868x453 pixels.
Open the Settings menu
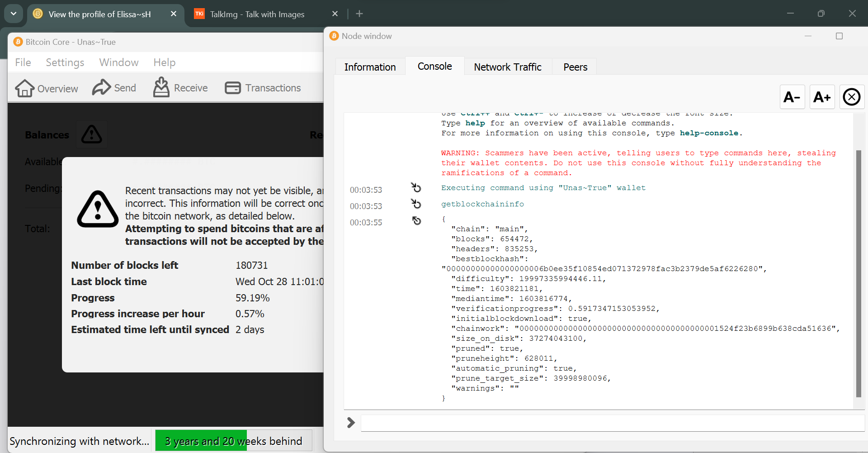point(65,62)
